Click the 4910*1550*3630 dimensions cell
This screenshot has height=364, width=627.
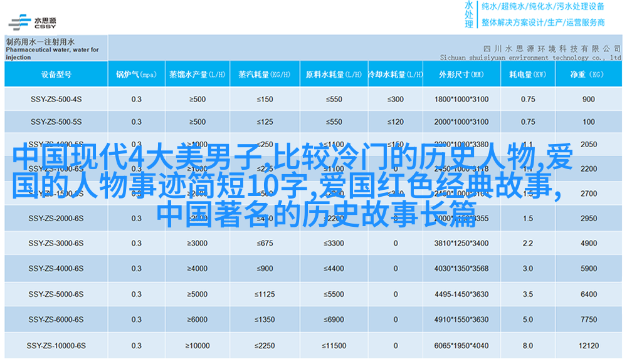click(461, 320)
